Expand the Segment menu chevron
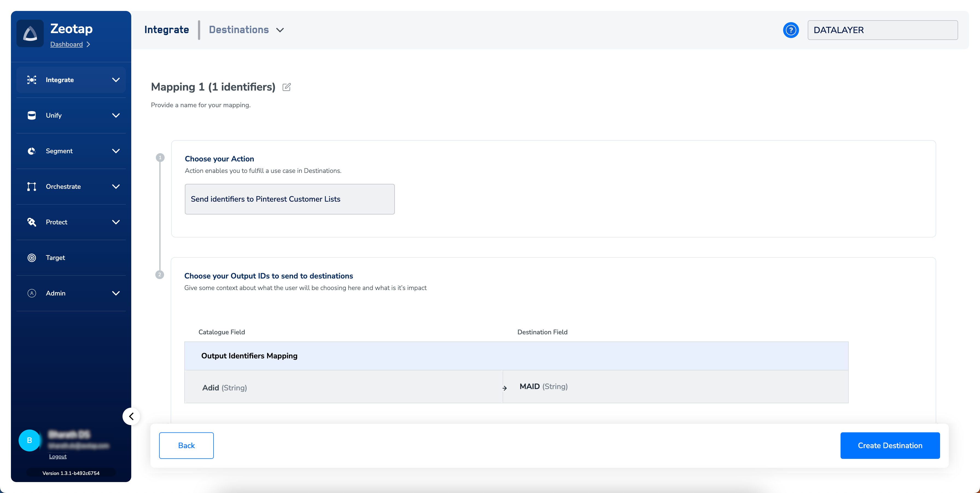The height and width of the screenshot is (493, 980). tap(116, 151)
